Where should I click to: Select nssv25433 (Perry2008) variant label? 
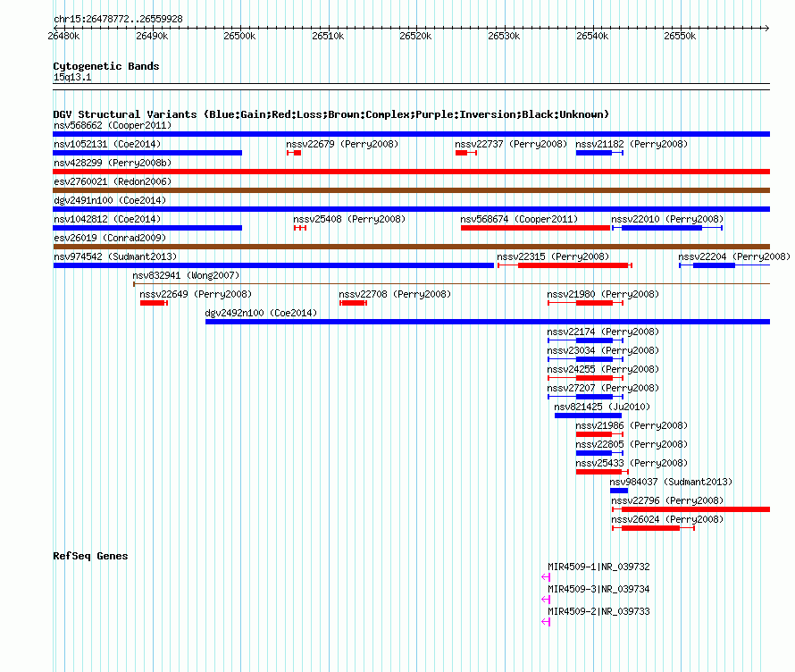(x=632, y=463)
